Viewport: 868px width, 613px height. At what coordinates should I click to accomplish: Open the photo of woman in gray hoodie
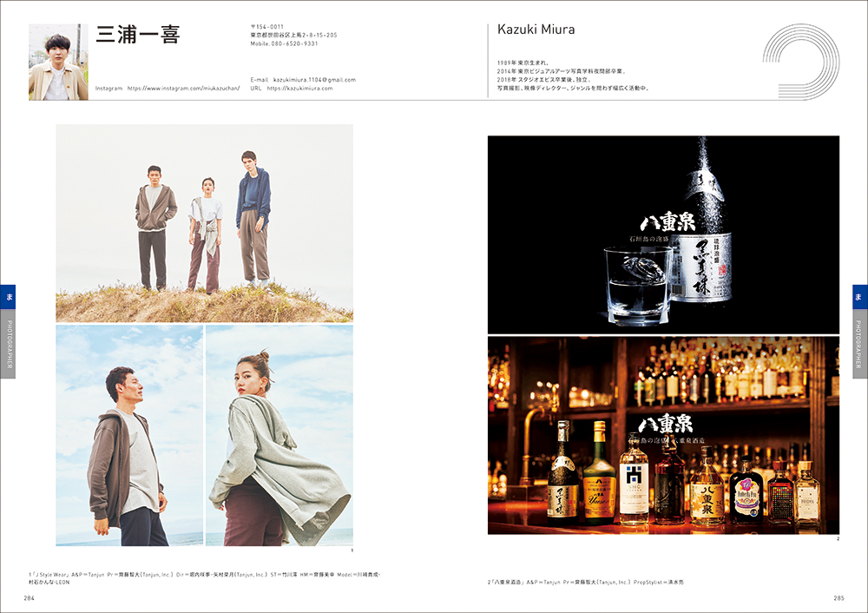pos(279,435)
